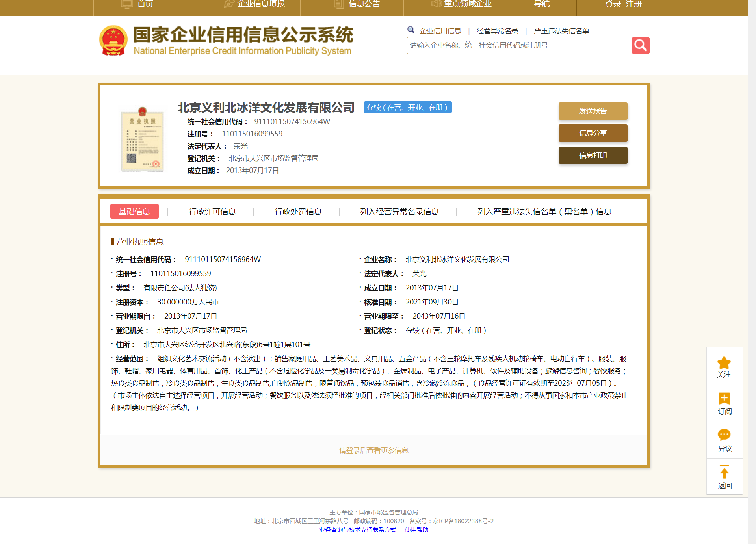Open the business license thumbnail image

(x=142, y=139)
